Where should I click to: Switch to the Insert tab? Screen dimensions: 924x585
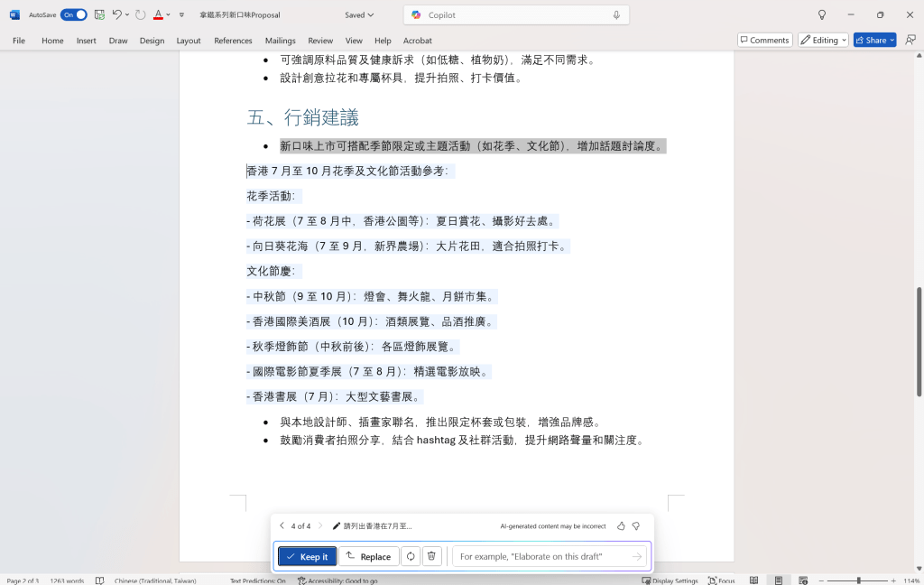pyautogui.click(x=86, y=40)
